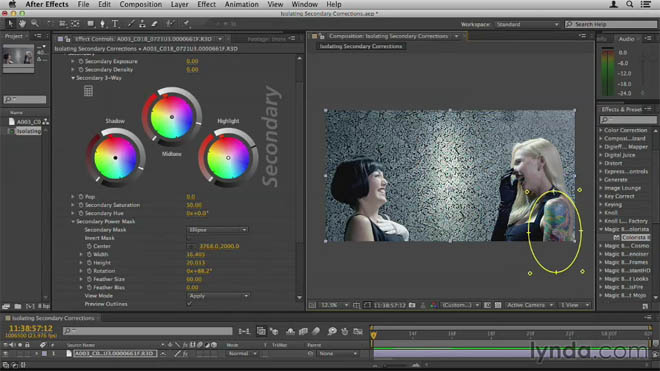Screen dimensions: 660x371
Task: Click the Graph Editor icon in timeline
Action: point(358,332)
